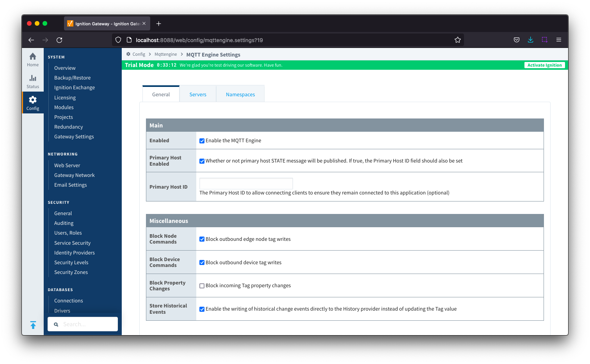The height and width of the screenshot is (364, 590).
Task: Open Gateway Settings in sidebar
Action: (74, 136)
